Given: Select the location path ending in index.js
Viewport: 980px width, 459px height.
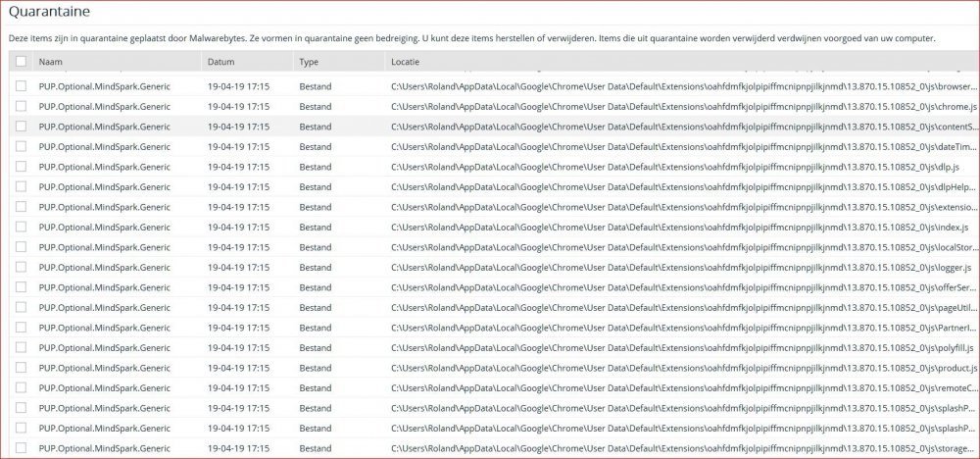Looking at the screenshot, I should pyautogui.click(x=680, y=227).
